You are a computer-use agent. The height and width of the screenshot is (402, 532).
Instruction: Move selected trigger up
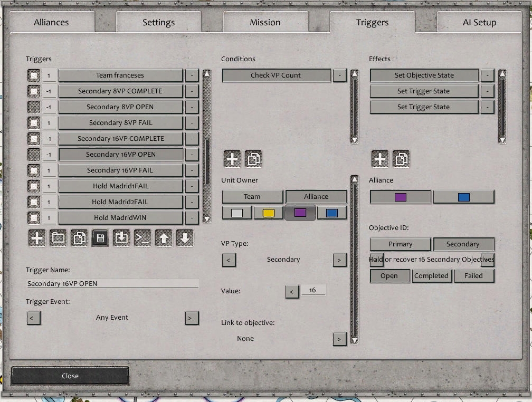click(164, 238)
